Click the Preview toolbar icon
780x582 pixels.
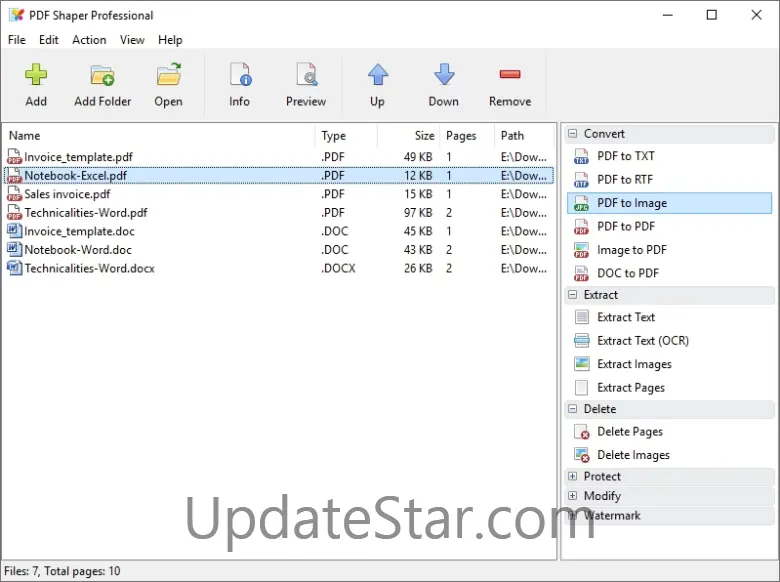[306, 75]
